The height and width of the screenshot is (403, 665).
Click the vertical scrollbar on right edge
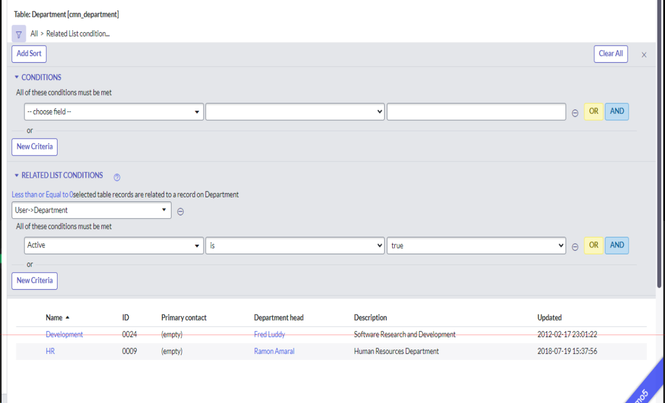tap(659, 144)
